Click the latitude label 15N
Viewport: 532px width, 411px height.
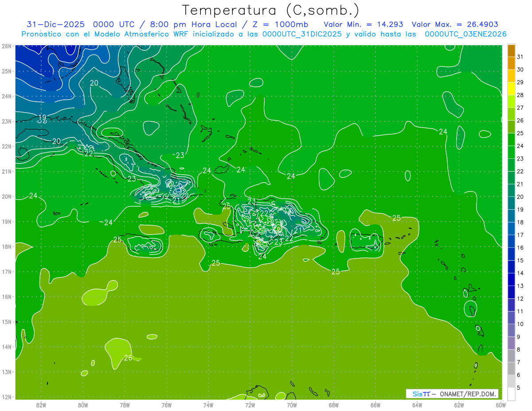(6, 321)
